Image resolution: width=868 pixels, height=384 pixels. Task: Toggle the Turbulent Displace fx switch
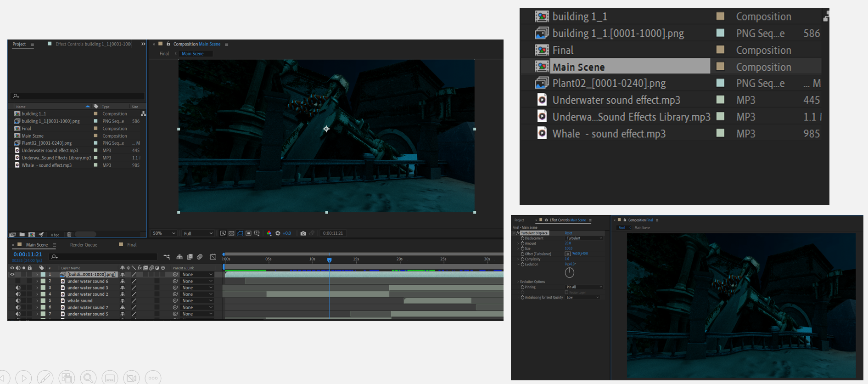pyautogui.click(x=518, y=233)
